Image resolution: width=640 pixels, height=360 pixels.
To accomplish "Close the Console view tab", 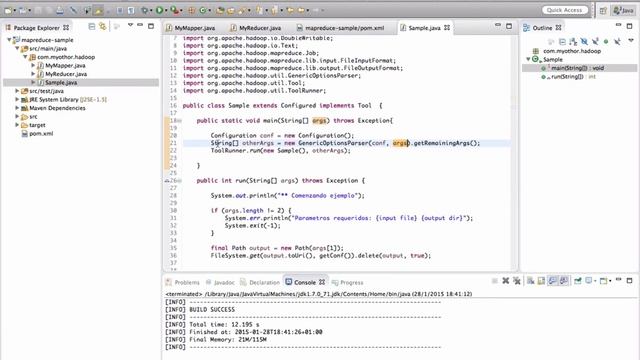I will tap(322, 282).
